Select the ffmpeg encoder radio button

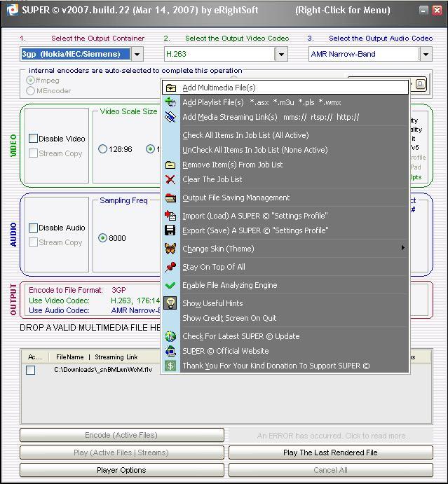(x=30, y=81)
